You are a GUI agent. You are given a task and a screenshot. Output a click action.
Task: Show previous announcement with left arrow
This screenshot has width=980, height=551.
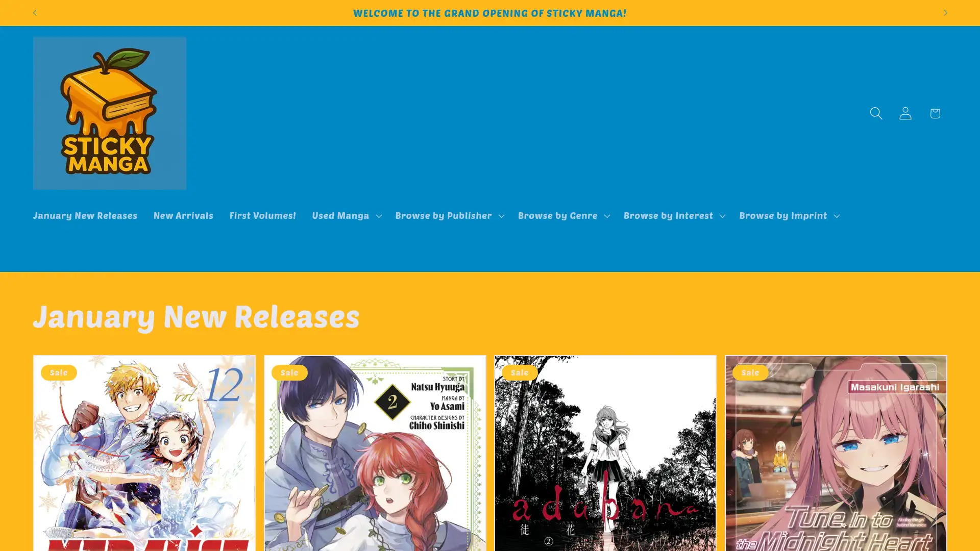(x=35, y=12)
